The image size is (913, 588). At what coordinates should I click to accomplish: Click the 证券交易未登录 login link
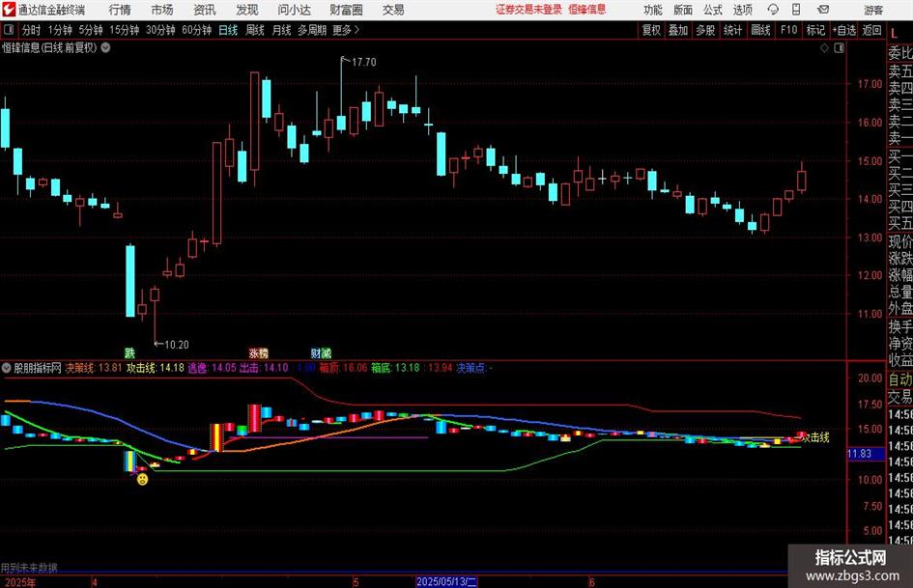(x=528, y=10)
